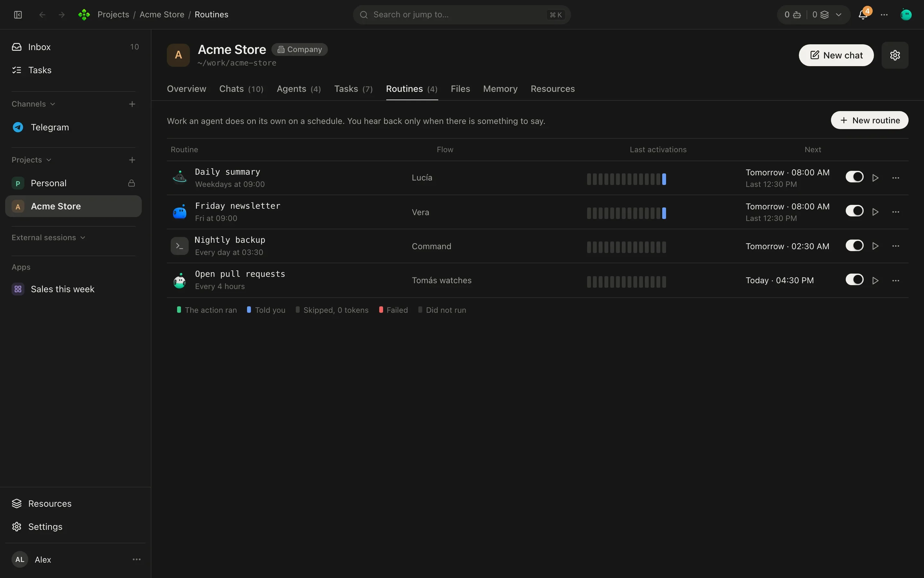
Task: Expand the External sessions section
Action: tap(48, 237)
